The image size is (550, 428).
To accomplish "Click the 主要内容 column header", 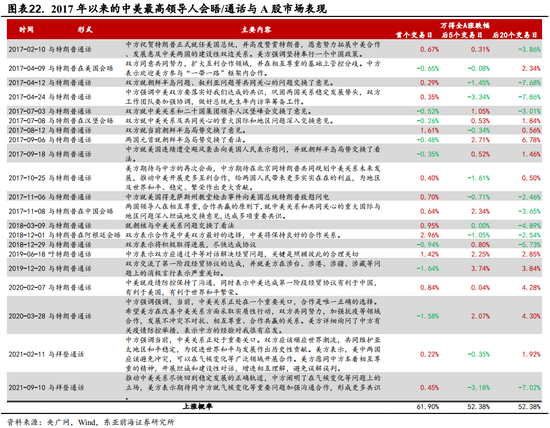I will click(256, 29).
